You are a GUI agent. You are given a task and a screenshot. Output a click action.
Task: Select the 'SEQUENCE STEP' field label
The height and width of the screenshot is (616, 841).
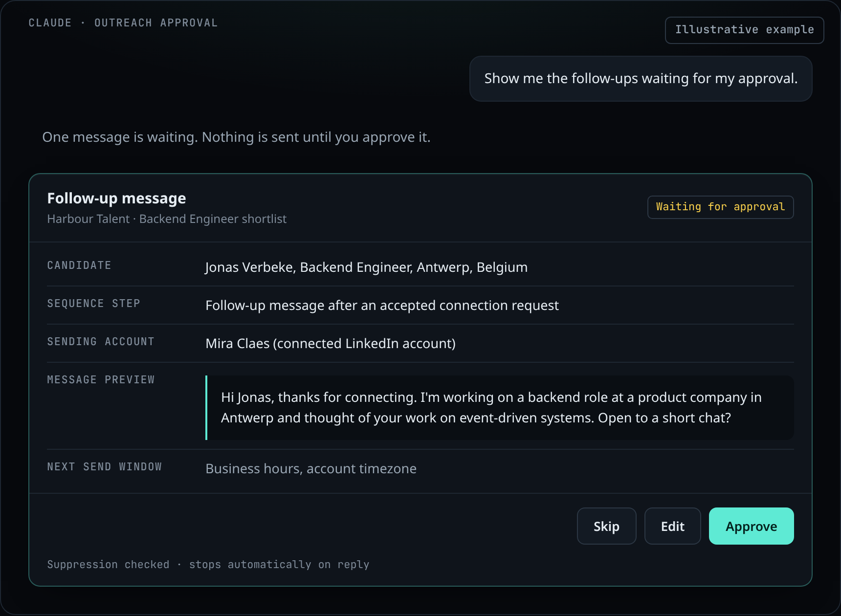94,304
